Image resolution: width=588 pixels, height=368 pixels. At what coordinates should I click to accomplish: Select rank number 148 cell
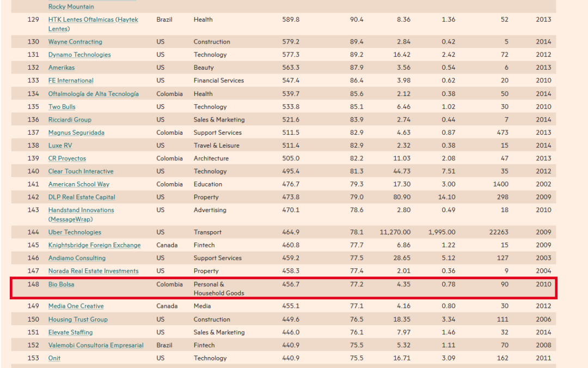pos(33,284)
